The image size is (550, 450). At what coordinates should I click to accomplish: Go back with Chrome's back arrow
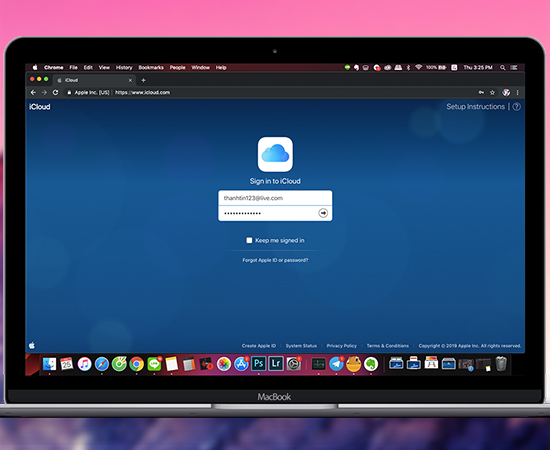(x=33, y=92)
